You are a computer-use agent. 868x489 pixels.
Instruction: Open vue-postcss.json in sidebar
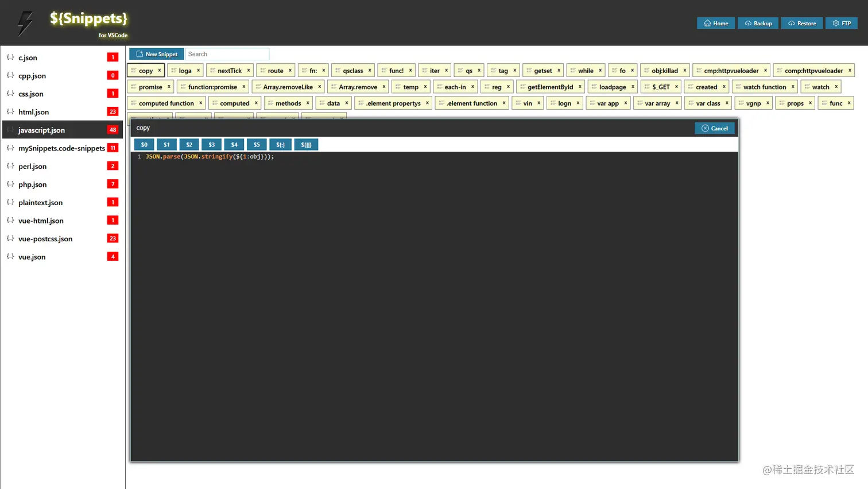63,238
